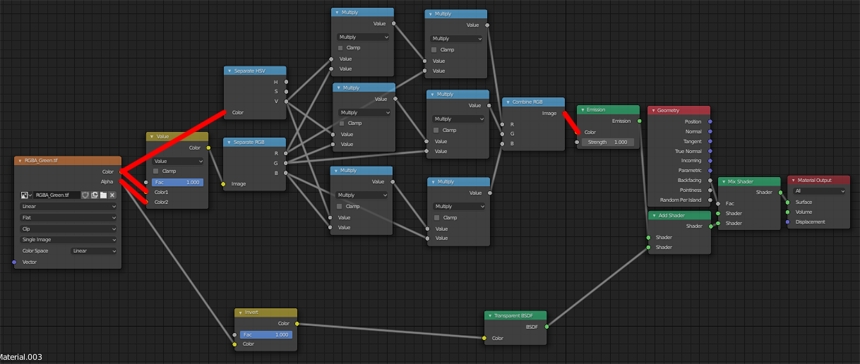Open the Flat projection dropdown
The image size is (860, 364).
(x=68, y=217)
